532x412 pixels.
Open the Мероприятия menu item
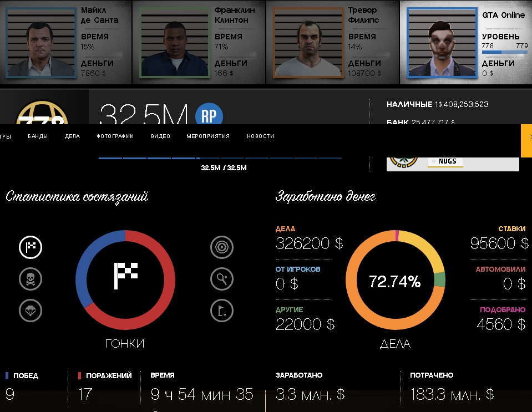208,136
